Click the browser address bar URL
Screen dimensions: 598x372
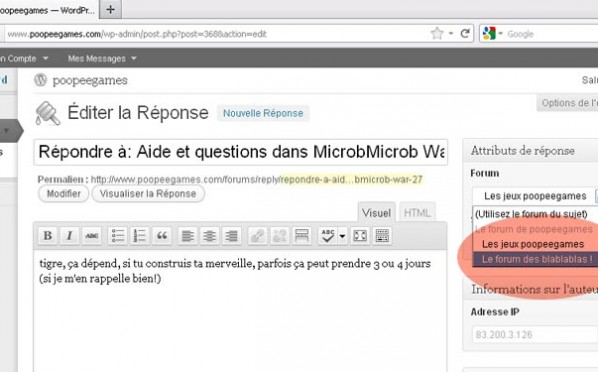137,34
